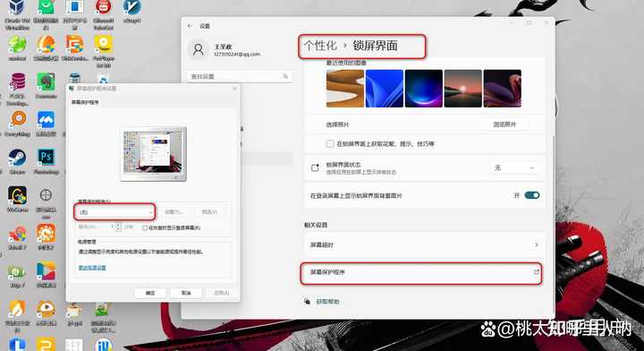Select the orange sand dunes lock screen image
This screenshot has width=644, height=351.
pos(345,89)
